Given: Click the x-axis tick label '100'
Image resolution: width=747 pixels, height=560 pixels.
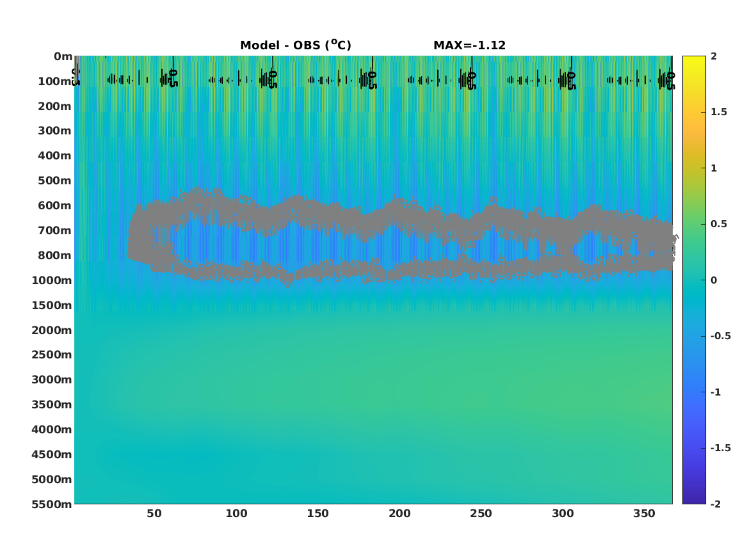Looking at the screenshot, I should (x=236, y=514).
